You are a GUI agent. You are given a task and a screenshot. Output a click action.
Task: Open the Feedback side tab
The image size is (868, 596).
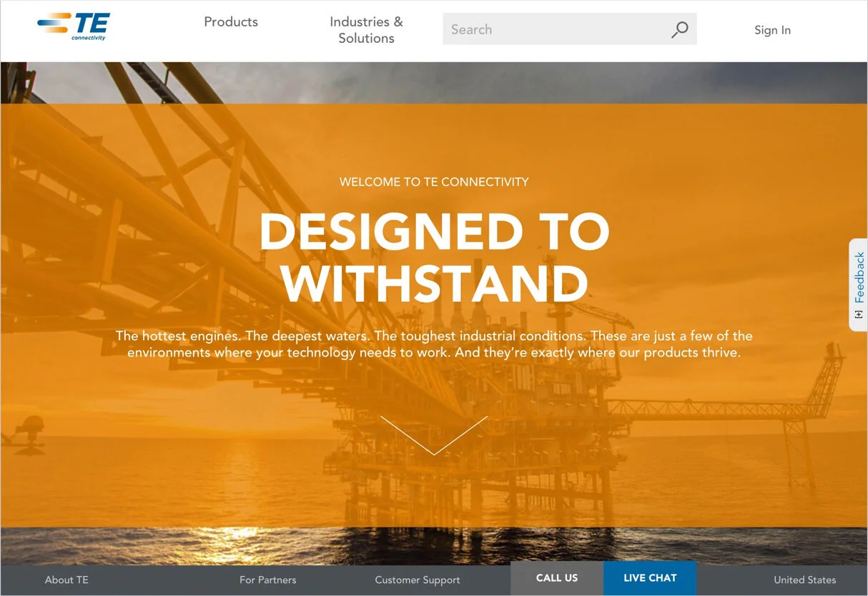click(x=859, y=284)
